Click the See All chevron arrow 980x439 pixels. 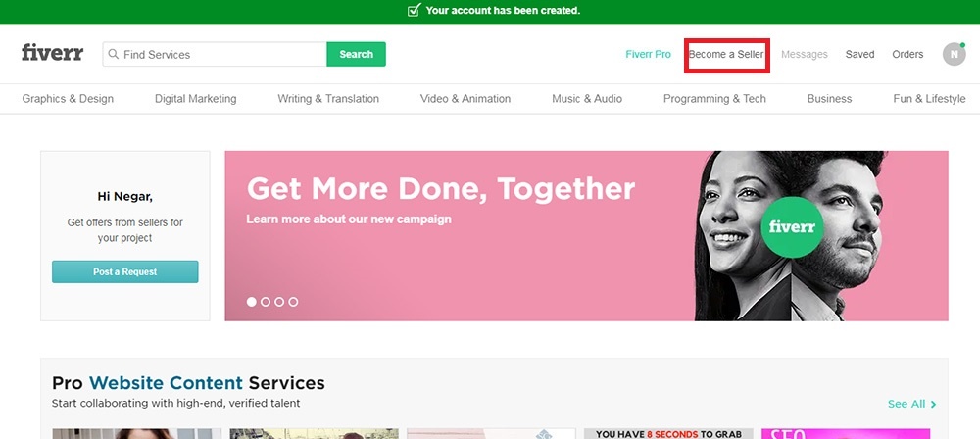933,404
